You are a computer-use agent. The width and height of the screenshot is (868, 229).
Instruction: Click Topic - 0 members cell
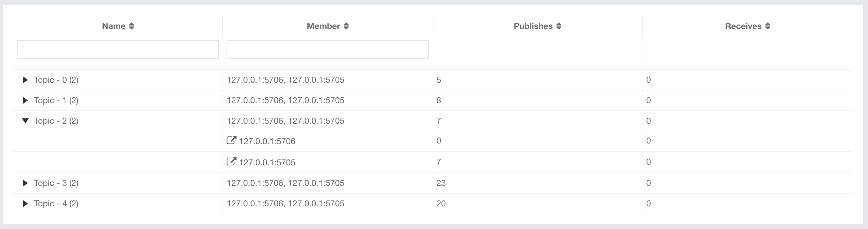click(x=285, y=80)
